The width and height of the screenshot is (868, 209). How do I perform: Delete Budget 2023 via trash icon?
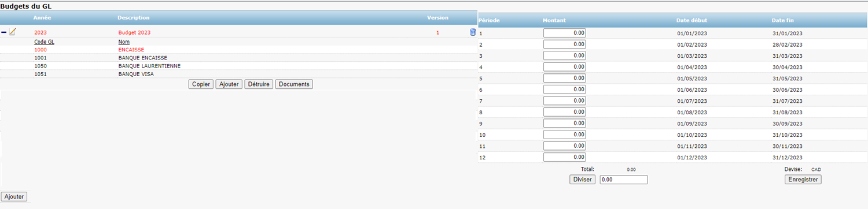coord(473,32)
